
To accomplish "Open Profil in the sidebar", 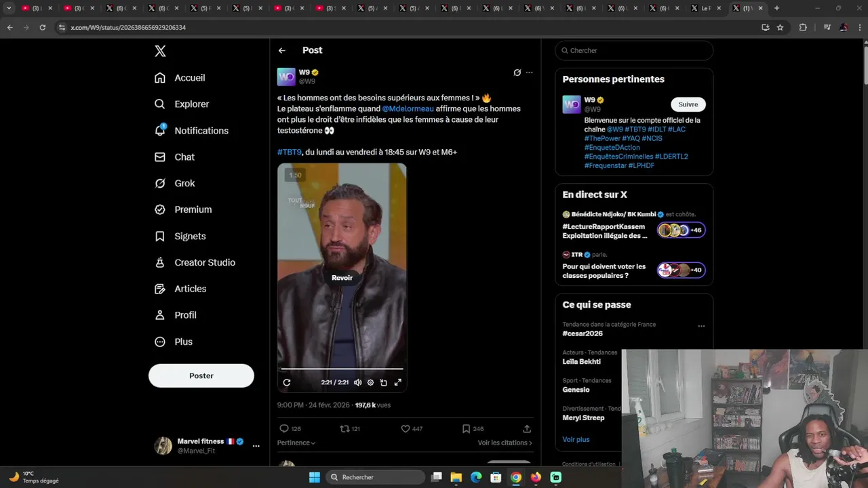I will pyautogui.click(x=175, y=316).
